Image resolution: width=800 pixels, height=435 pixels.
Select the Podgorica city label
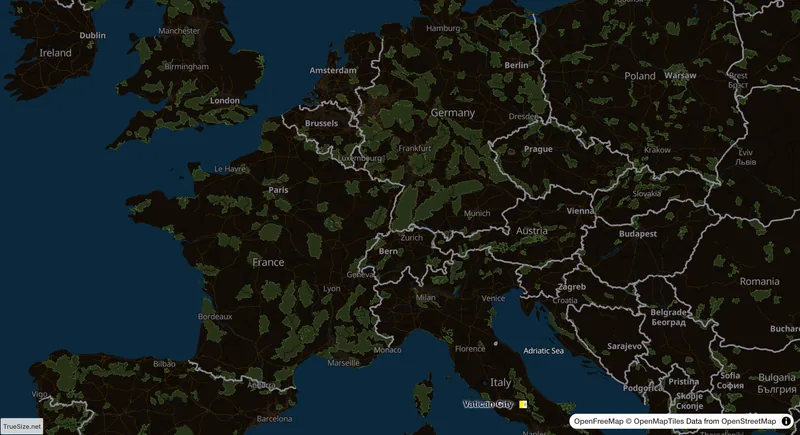(643, 388)
